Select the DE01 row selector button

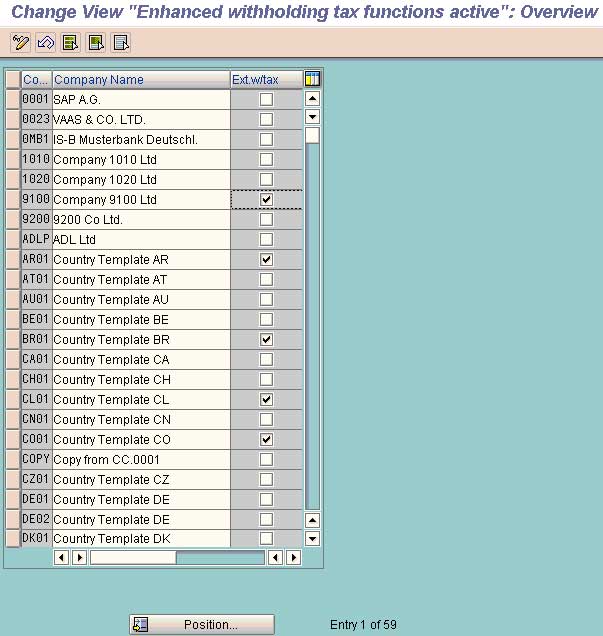point(13,499)
